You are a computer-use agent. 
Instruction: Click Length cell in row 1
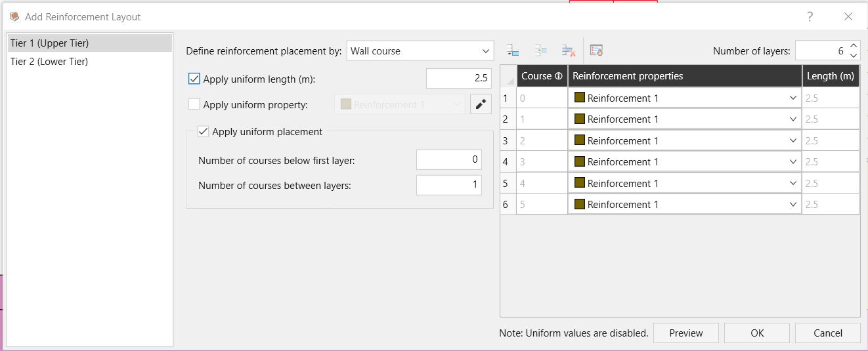pos(831,98)
